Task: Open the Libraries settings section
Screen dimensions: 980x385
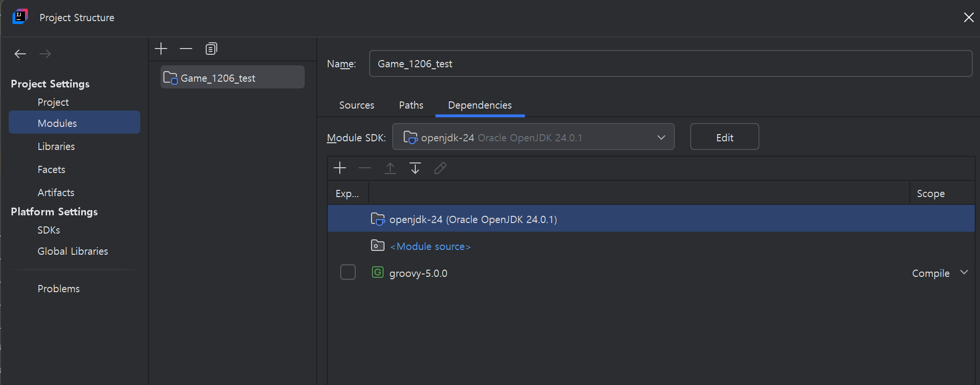Action: tap(56, 147)
